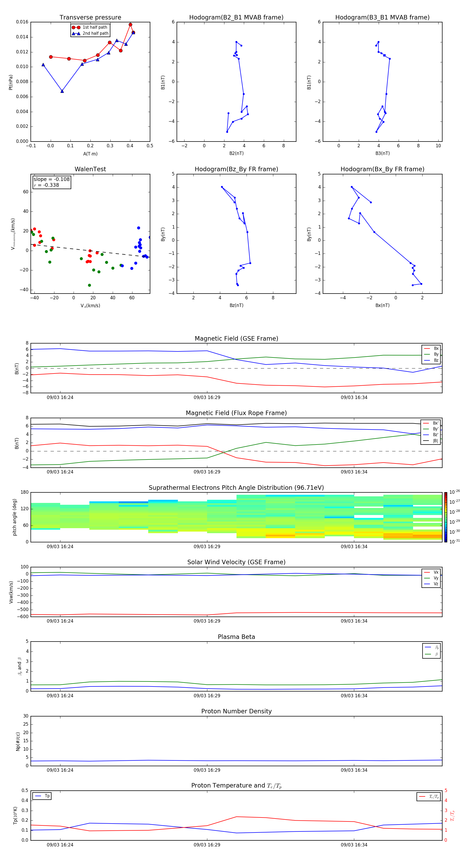Click the 'B3(nT)' x-axis label
The height and width of the screenshot is (868, 473).
382,153
